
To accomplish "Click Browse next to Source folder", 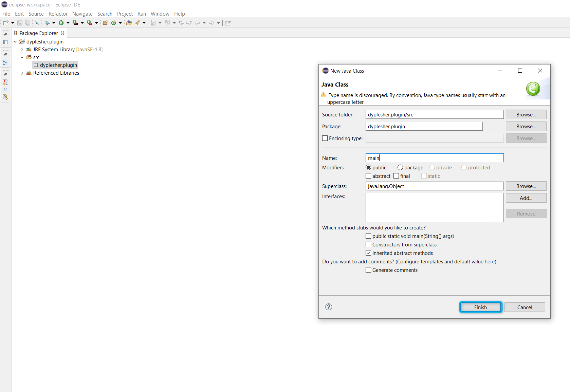I will (526, 114).
